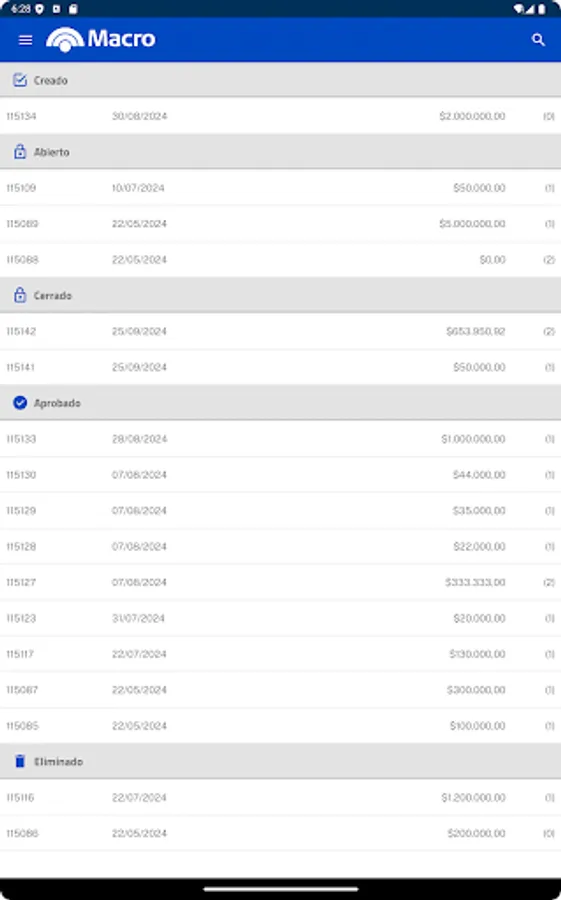Click the $35.000,00 amount
Viewport: 561px width, 900px height.
[x=479, y=510]
